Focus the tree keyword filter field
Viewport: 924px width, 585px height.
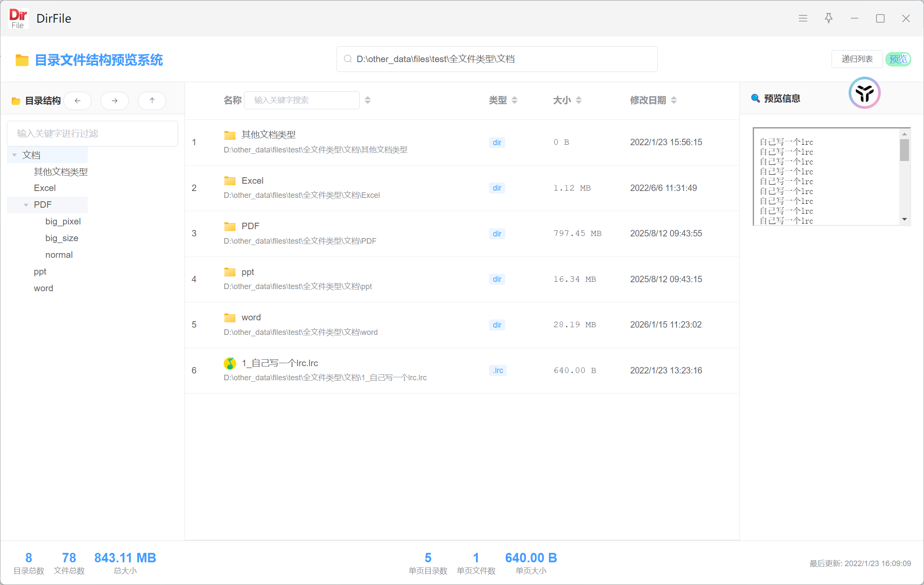click(x=92, y=134)
